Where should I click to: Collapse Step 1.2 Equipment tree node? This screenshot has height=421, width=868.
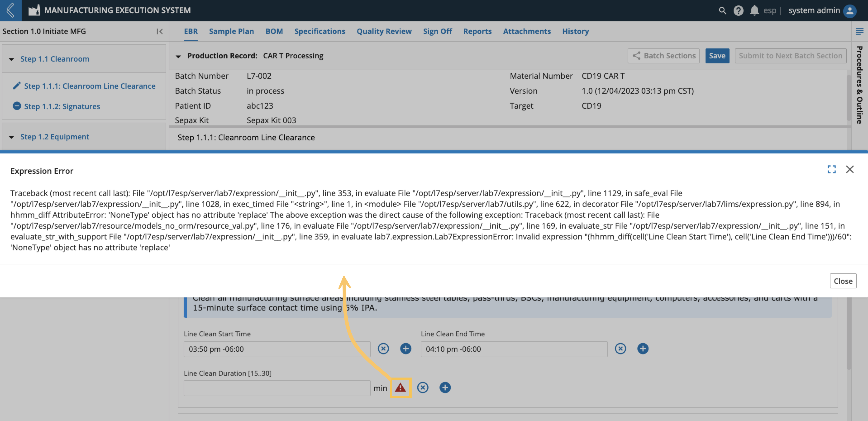(x=12, y=137)
